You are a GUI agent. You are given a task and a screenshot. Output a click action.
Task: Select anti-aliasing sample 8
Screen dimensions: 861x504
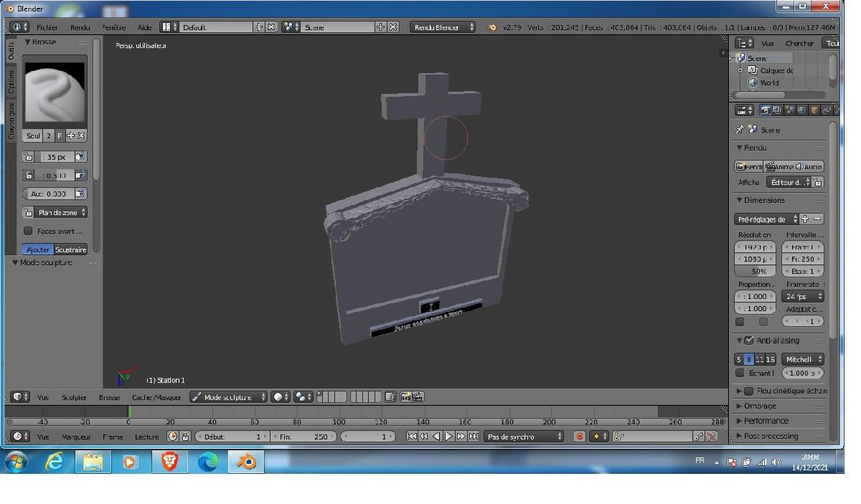749,359
